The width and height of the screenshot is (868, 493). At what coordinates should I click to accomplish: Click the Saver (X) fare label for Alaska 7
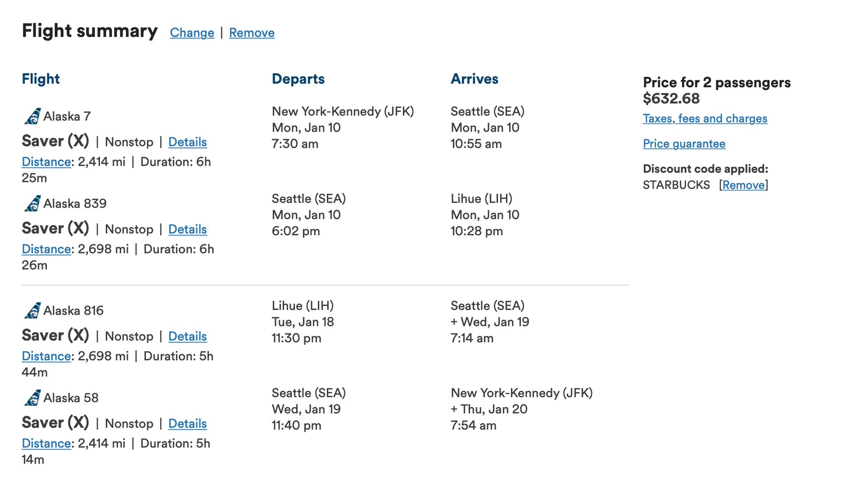tap(55, 141)
